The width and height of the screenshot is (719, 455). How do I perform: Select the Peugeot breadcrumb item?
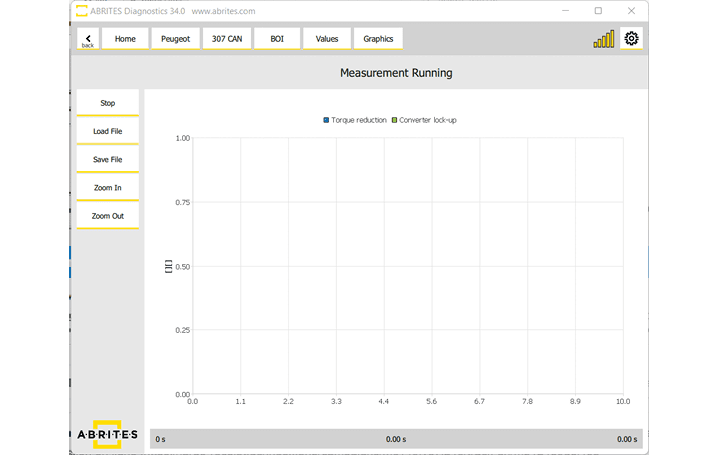[x=175, y=39]
